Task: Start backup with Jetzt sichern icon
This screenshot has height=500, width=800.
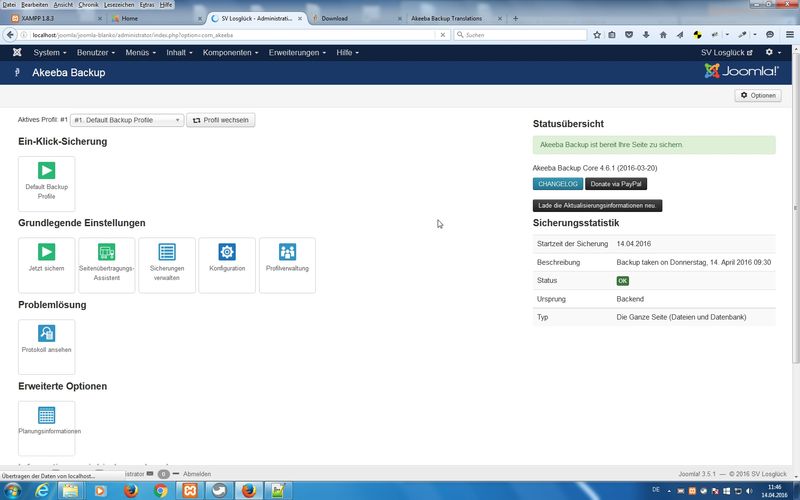Action: pyautogui.click(x=46, y=252)
